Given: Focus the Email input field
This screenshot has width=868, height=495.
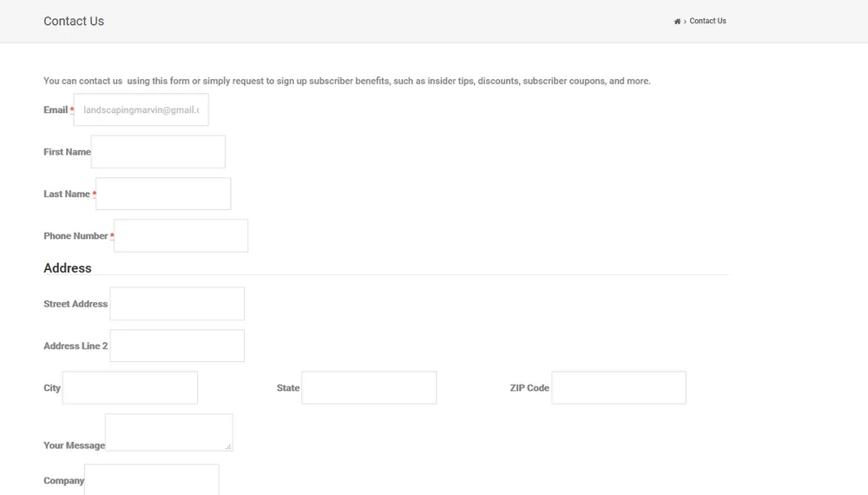Looking at the screenshot, I should (x=141, y=110).
